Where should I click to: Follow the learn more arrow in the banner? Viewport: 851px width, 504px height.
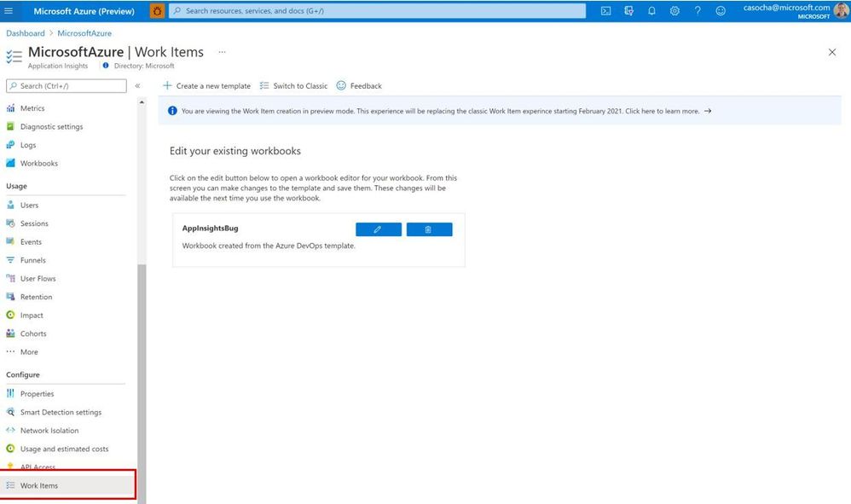point(708,111)
